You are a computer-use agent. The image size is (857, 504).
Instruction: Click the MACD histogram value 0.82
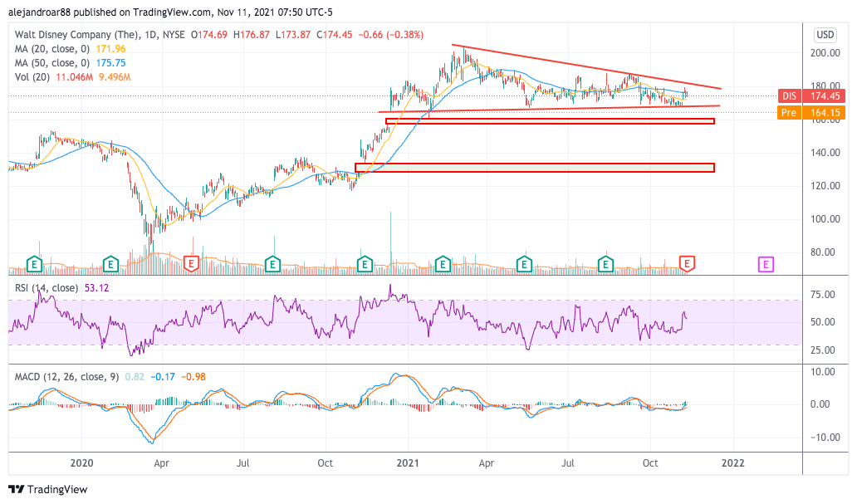point(135,377)
